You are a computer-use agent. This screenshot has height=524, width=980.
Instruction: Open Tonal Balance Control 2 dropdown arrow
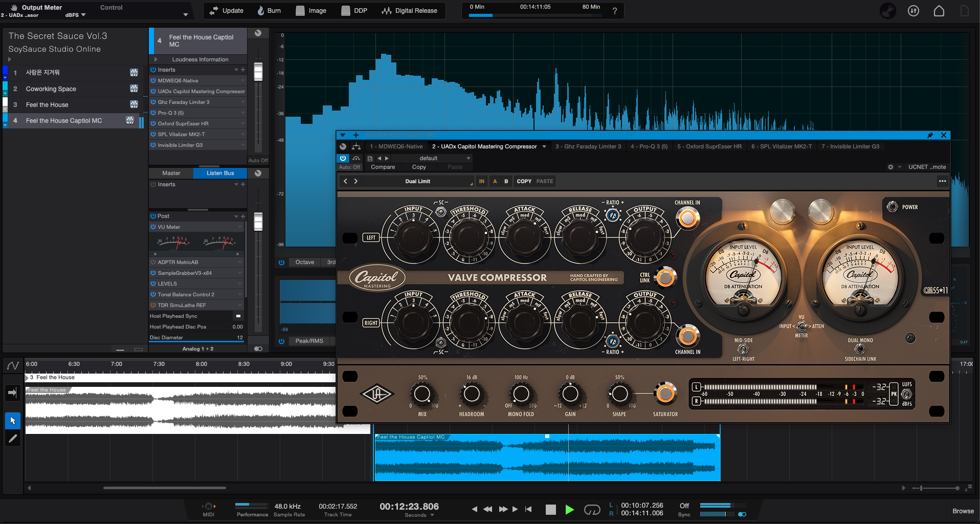[x=240, y=294]
